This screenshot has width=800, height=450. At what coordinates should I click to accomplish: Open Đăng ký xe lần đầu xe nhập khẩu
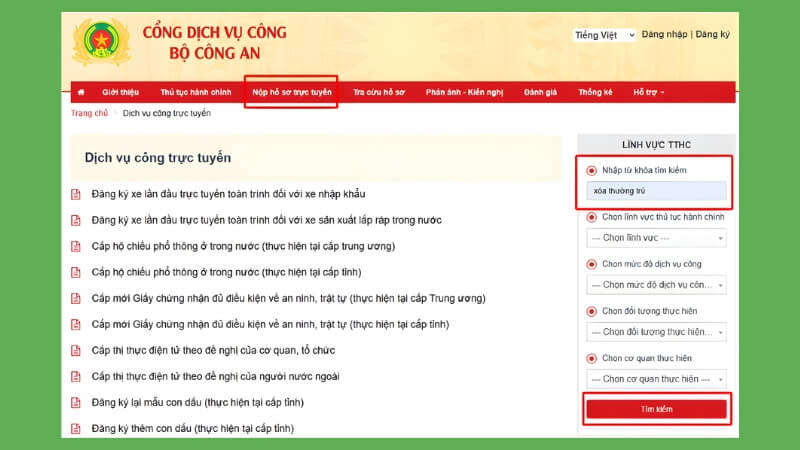click(229, 194)
